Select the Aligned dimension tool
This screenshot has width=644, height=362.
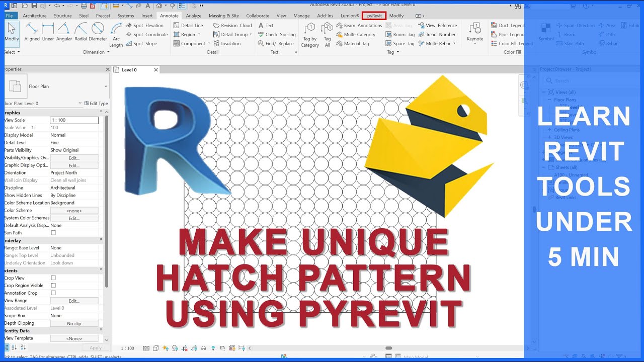[x=32, y=32]
